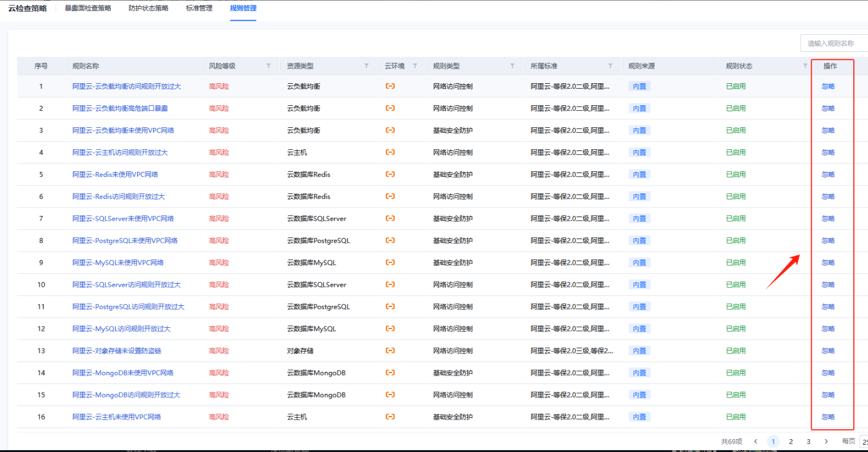This screenshot has height=452, width=868.
Task: Open the 规则类型 column filter
Action: click(513, 66)
